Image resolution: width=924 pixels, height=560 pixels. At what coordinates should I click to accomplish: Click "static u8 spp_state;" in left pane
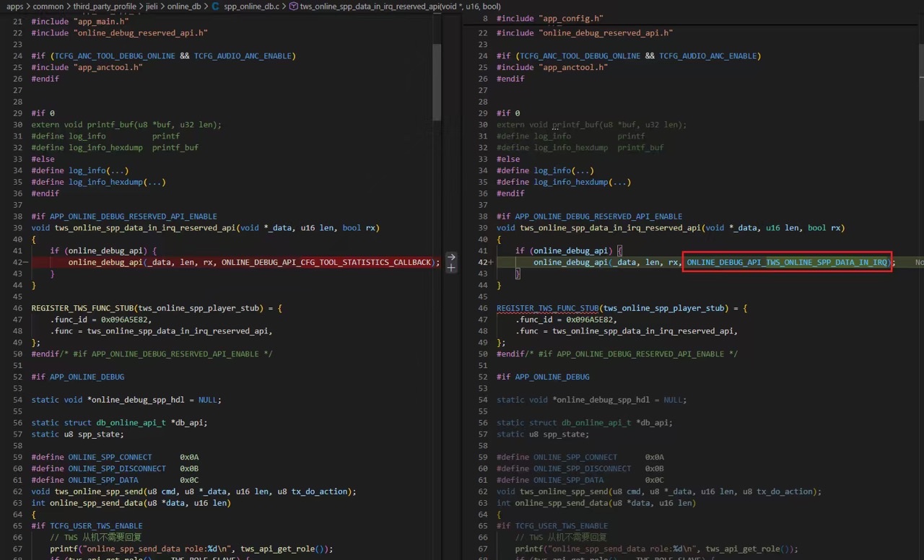click(x=77, y=434)
